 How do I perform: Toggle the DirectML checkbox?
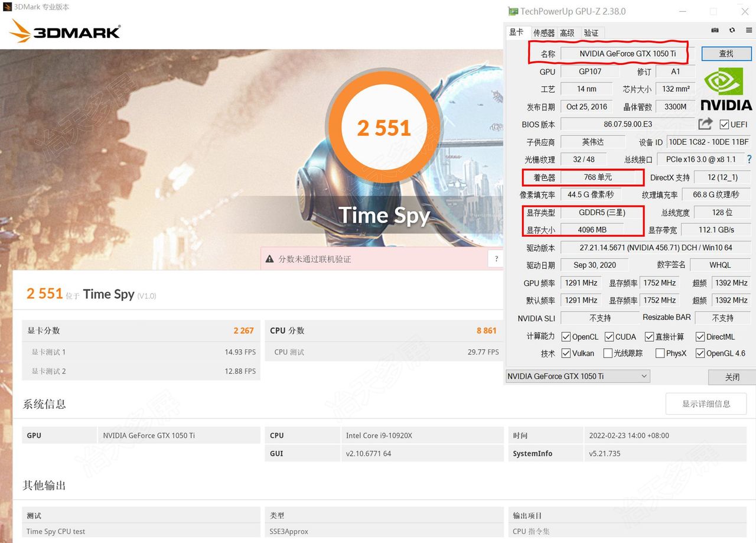(x=700, y=337)
